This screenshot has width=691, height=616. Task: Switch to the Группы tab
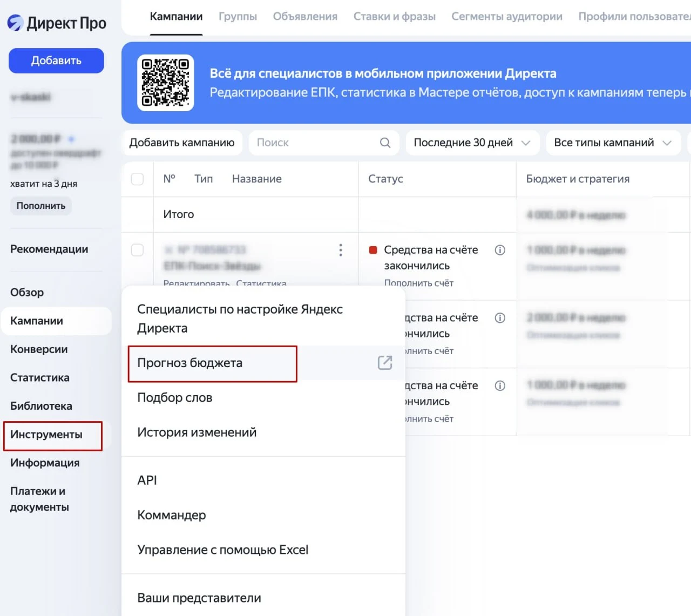point(238,17)
